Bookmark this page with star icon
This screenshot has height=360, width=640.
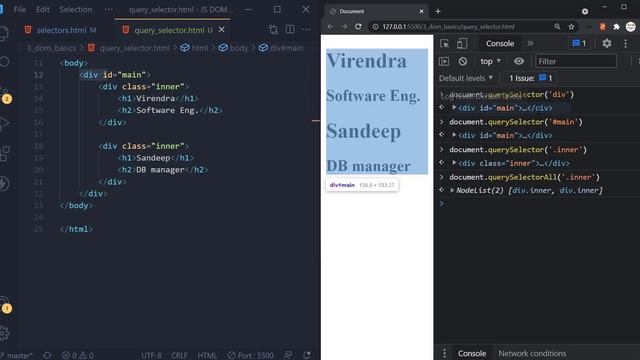(x=571, y=27)
